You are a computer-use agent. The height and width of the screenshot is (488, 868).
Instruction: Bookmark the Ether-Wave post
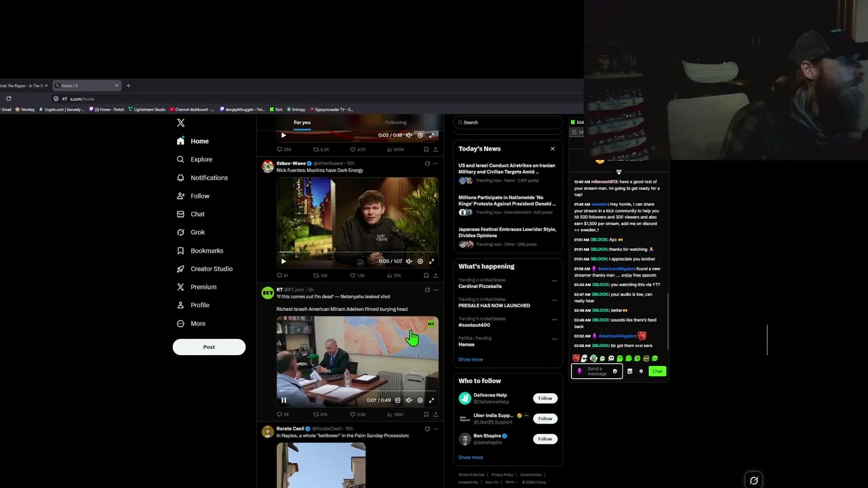pos(426,276)
